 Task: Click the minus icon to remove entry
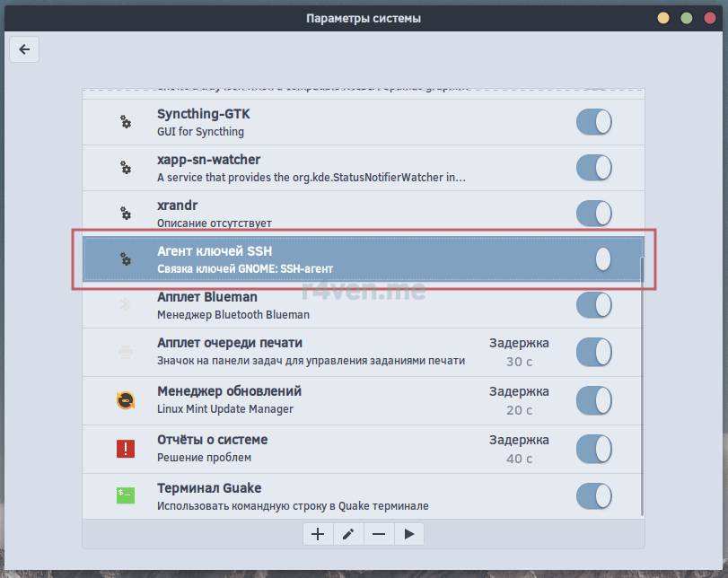pos(379,534)
